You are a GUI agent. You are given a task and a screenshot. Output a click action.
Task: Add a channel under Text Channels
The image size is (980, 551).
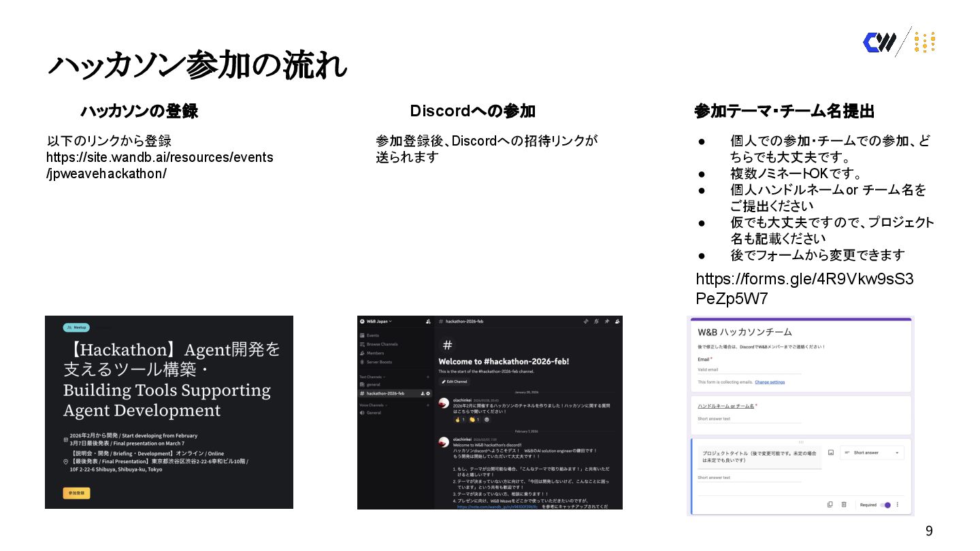[428, 377]
